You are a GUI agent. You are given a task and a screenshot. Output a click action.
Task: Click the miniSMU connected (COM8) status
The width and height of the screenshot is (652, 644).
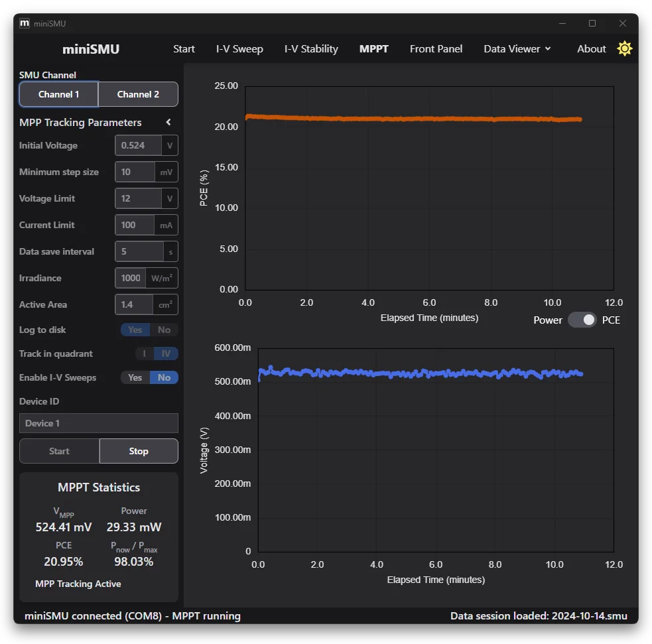point(133,615)
